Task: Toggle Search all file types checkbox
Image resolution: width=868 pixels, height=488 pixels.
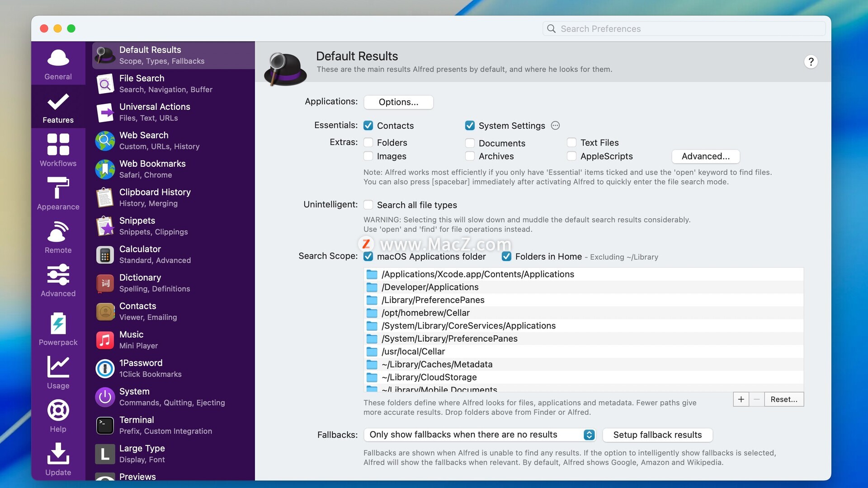Action: (x=368, y=205)
